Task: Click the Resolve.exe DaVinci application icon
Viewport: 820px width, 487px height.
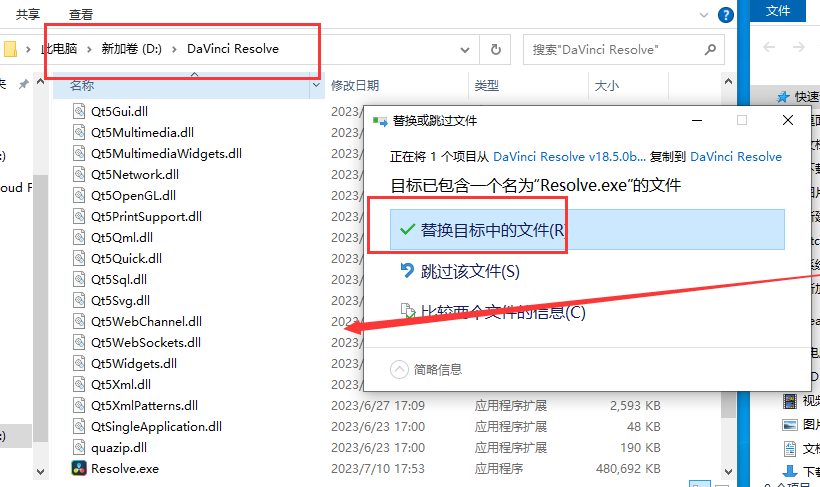Action: click(x=79, y=468)
